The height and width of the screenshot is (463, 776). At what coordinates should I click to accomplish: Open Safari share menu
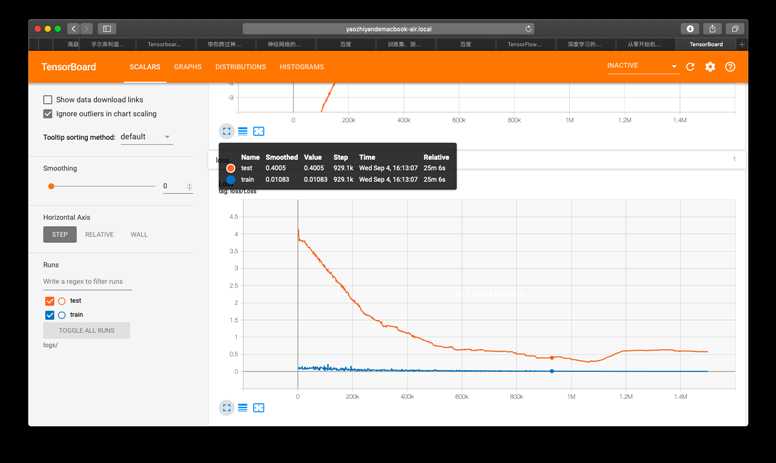(712, 29)
